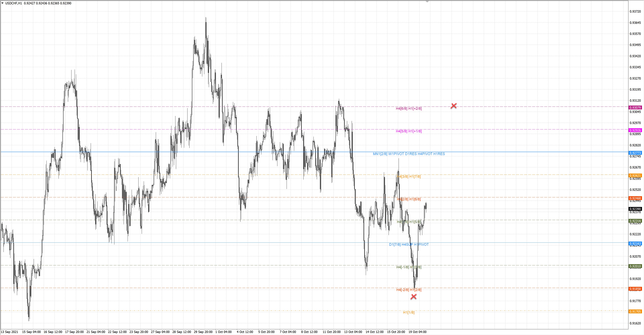Click the red X near H4[6/8] level

coord(453,106)
